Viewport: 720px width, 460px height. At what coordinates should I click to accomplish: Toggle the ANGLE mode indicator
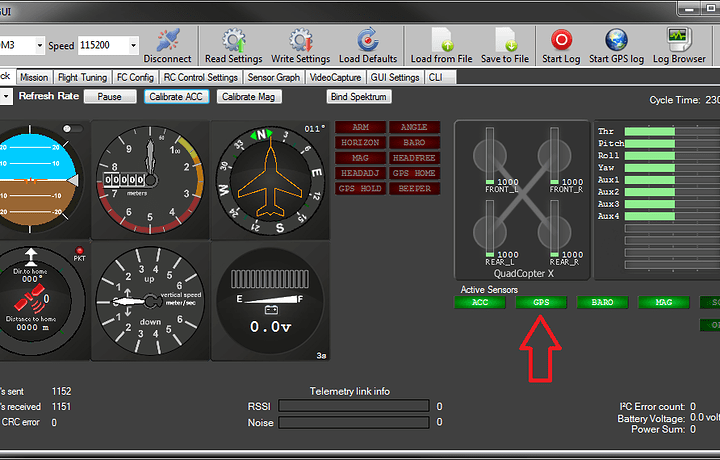point(414,127)
